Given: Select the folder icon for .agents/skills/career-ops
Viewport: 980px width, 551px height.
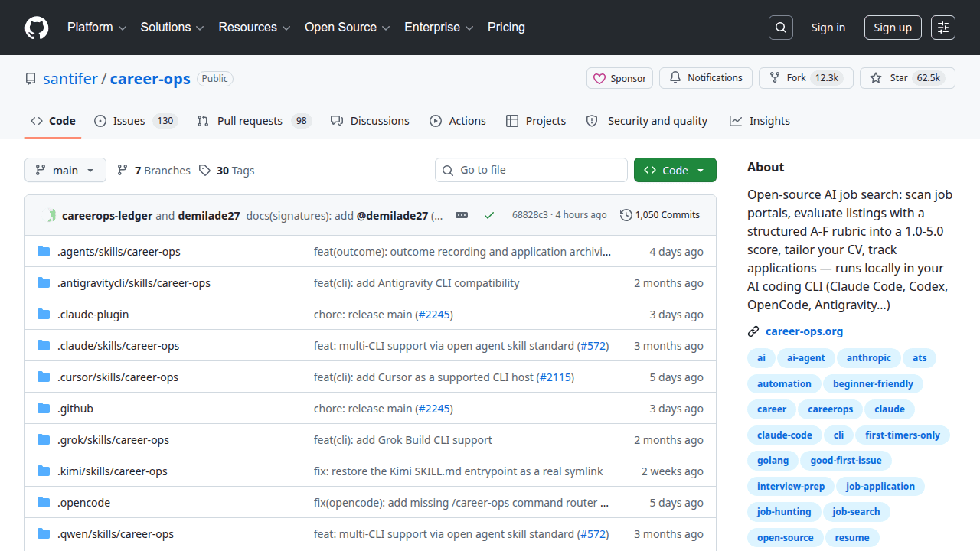Looking at the screenshot, I should click(44, 252).
